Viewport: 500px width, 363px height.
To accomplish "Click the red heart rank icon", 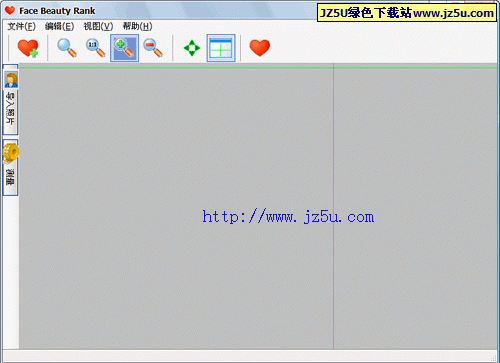I will (260, 48).
